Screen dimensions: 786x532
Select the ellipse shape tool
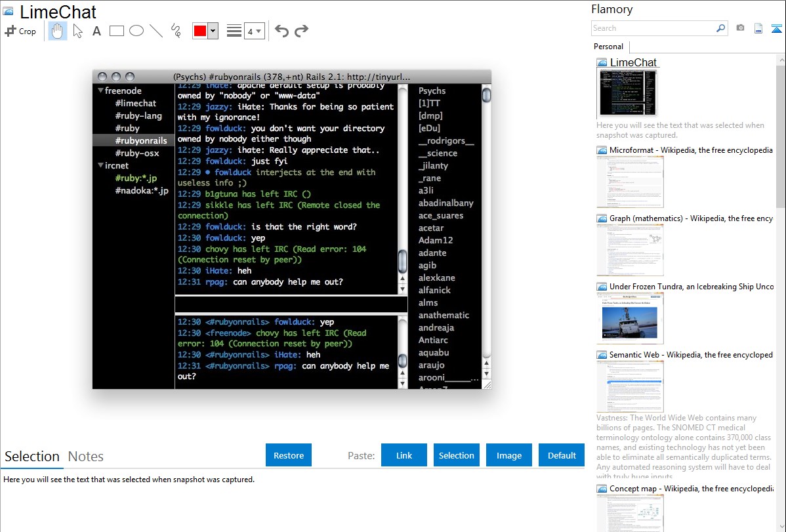coord(136,31)
